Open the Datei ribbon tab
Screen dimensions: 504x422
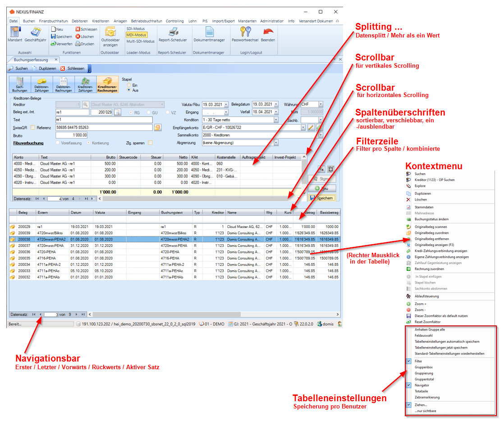pyautogui.click(x=14, y=21)
